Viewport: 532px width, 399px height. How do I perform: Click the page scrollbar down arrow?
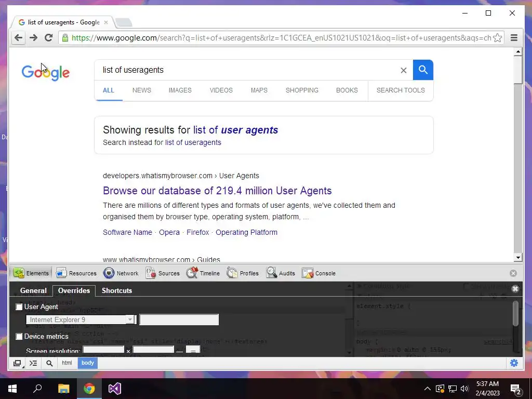coord(518,258)
